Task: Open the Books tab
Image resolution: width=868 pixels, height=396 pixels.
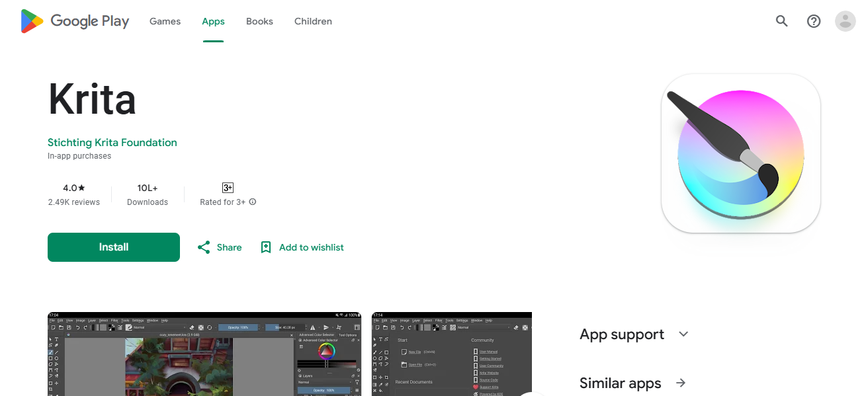Action: (x=259, y=21)
